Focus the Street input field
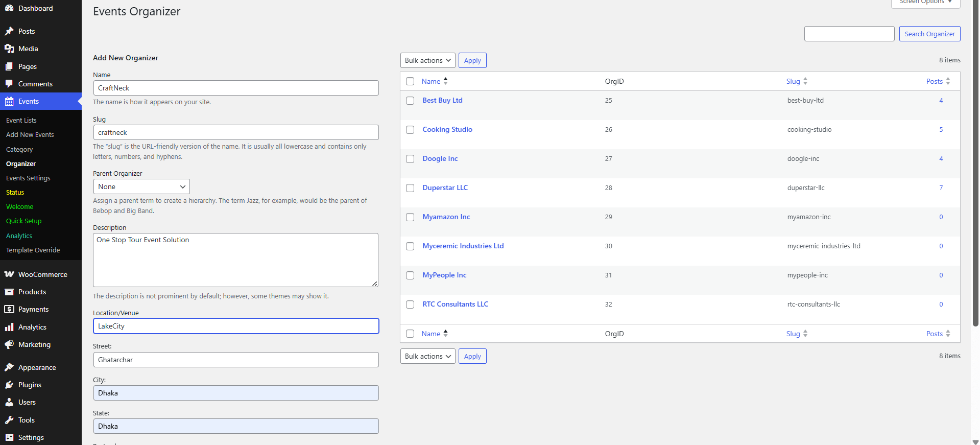Screen dimensions: 980x445 236,360
